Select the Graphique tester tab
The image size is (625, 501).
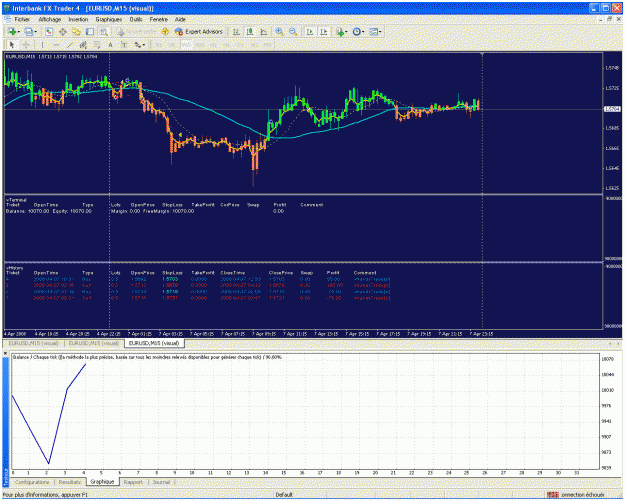pyautogui.click(x=102, y=482)
